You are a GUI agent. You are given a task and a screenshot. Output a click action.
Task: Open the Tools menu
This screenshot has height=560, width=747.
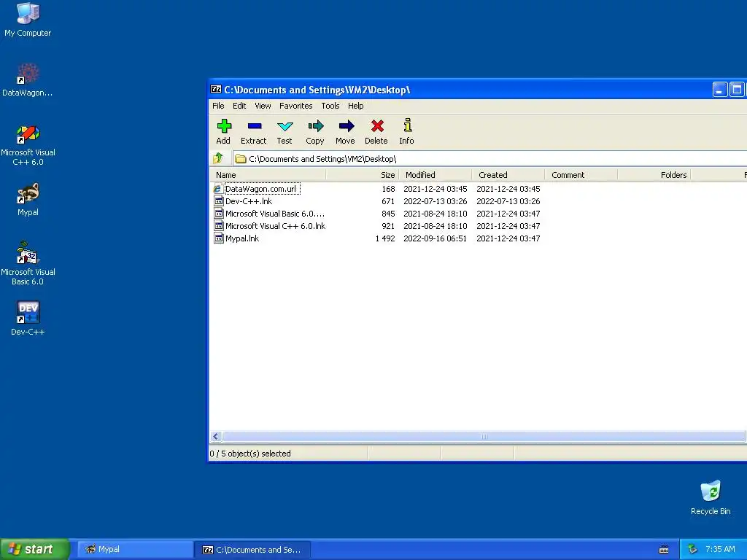330,106
